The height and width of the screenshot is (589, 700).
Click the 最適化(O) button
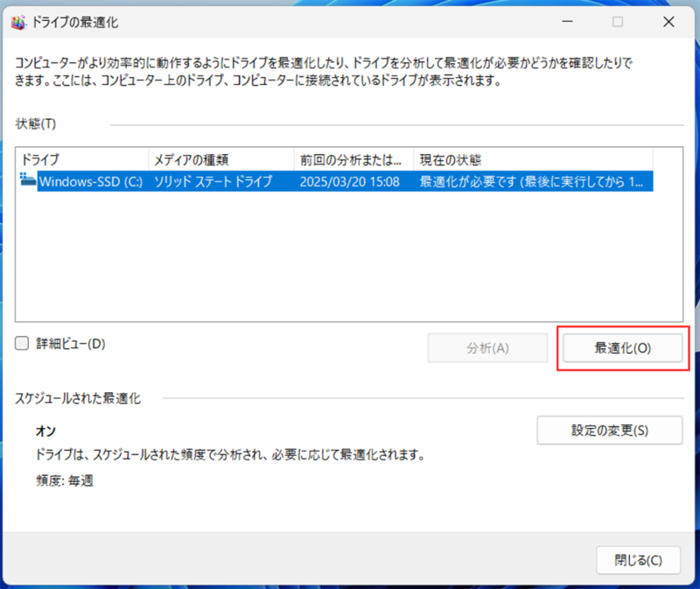pos(622,347)
